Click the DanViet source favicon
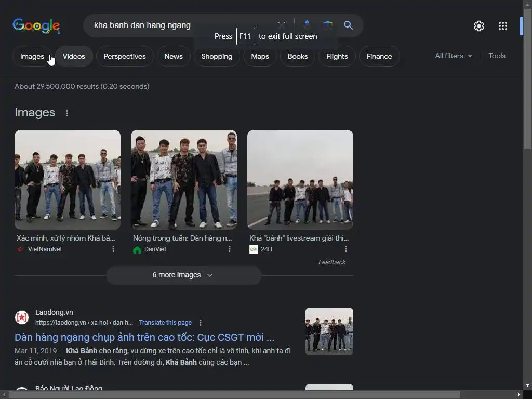This screenshot has height=399, width=532. point(137,250)
